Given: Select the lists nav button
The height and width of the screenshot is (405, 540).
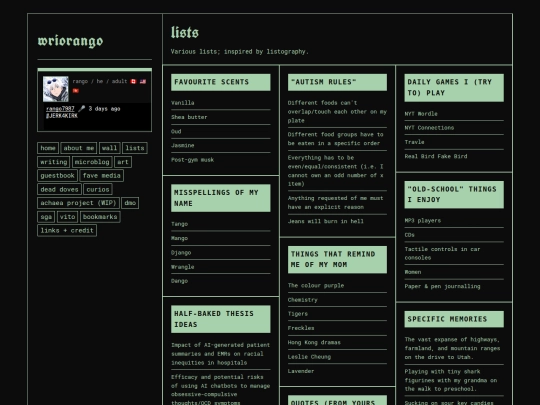Looking at the screenshot, I should 135,148.
